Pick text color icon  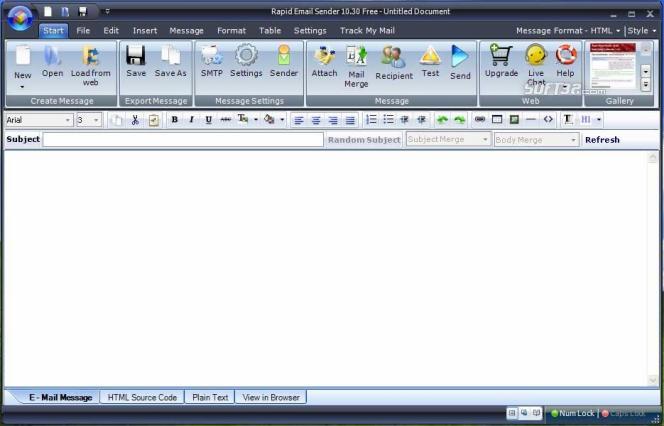pos(243,119)
